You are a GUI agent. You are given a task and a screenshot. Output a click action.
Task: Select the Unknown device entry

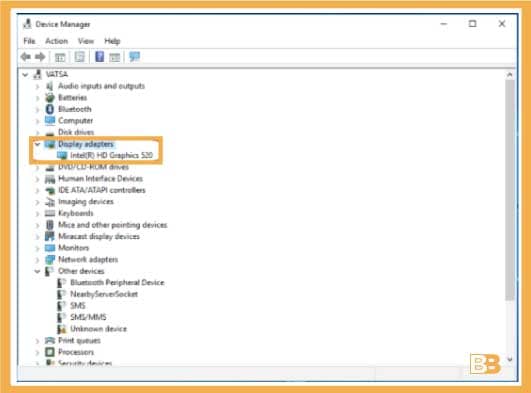(x=99, y=329)
